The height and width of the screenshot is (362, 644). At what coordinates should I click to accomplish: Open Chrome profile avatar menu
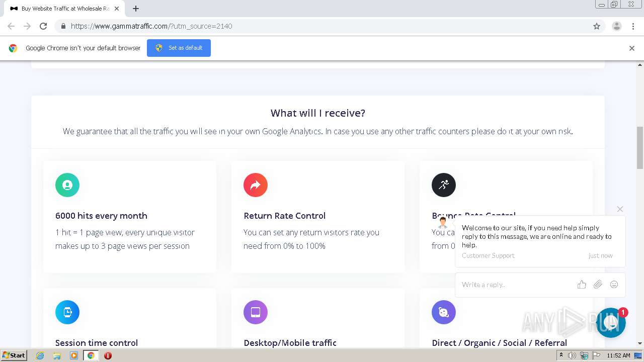pyautogui.click(x=617, y=26)
